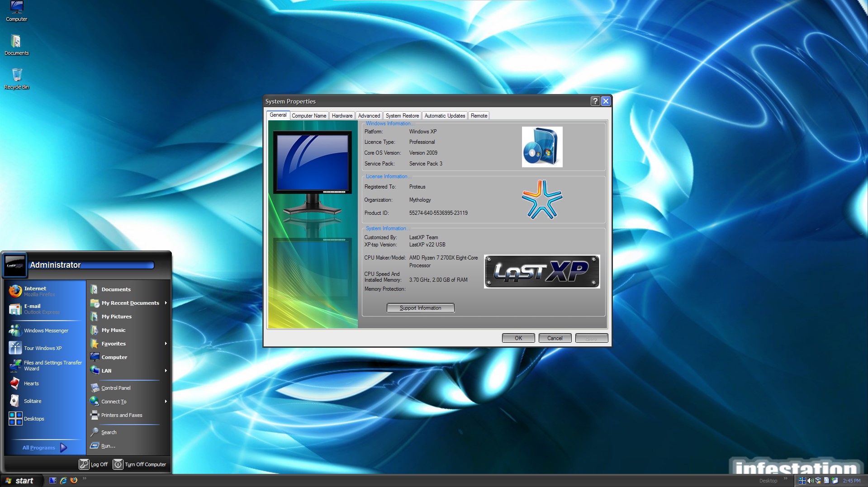Launch Solitaire game
Viewport: 868px width, 487px height.
tap(45, 401)
